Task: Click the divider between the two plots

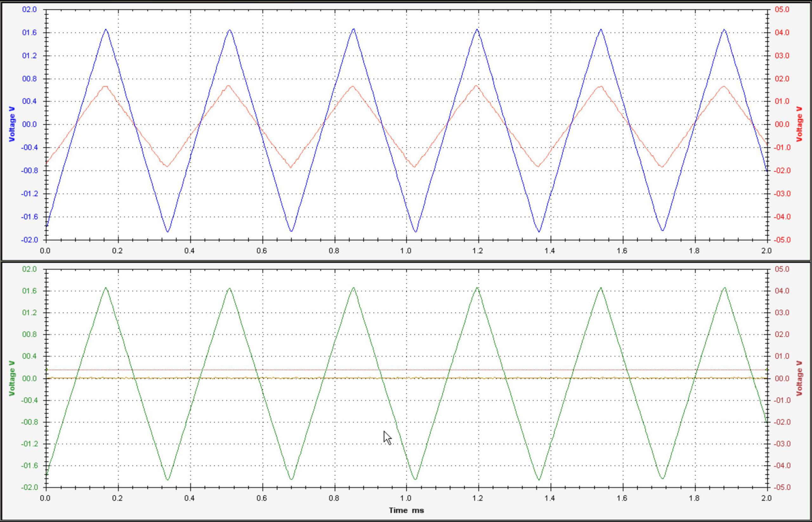Action: click(406, 261)
